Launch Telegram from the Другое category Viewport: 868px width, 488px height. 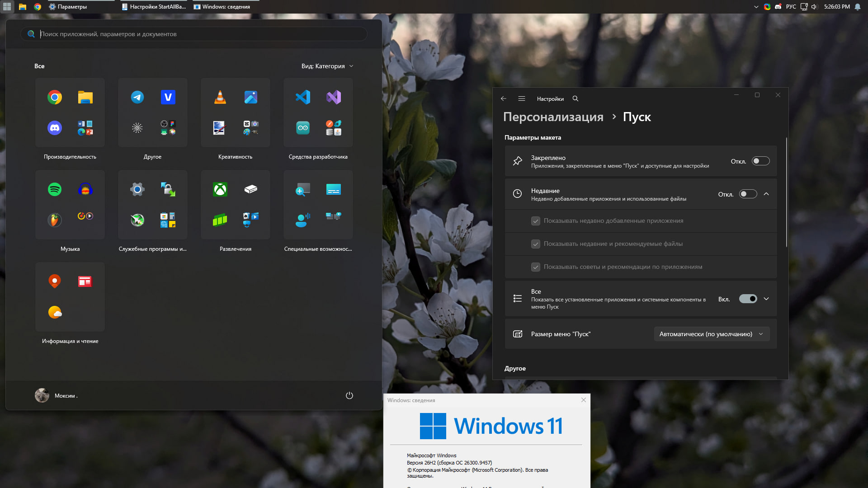[x=137, y=97]
